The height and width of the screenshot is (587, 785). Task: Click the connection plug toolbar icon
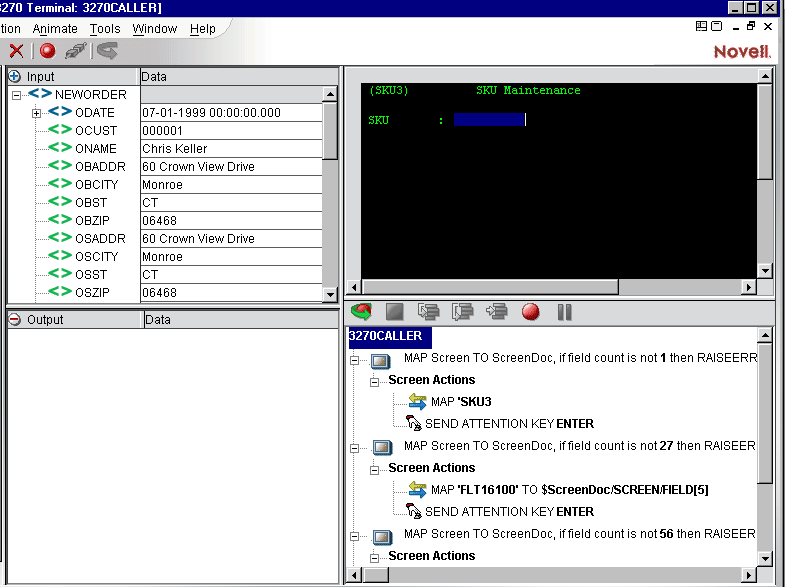[76, 51]
